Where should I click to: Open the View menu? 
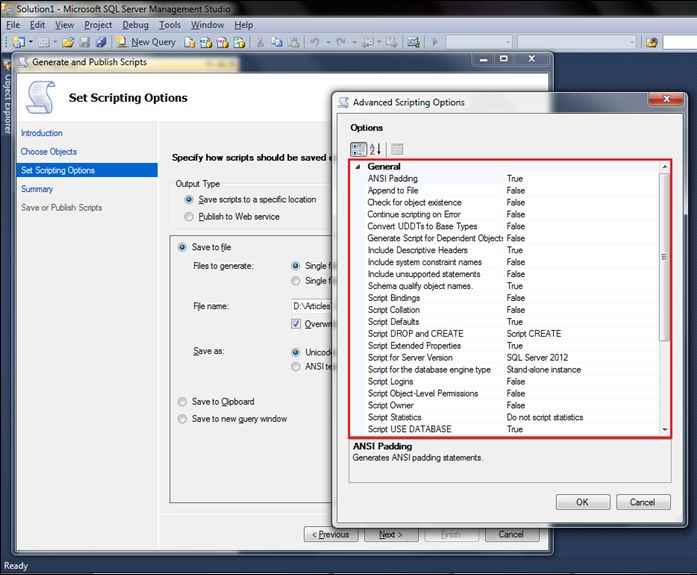pos(64,25)
